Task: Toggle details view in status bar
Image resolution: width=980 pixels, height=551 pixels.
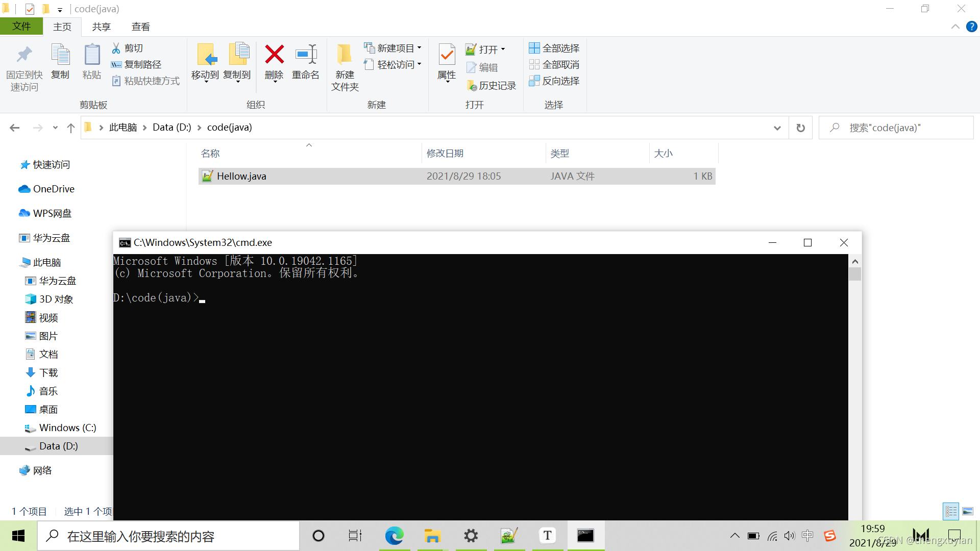Action: click(951, 511)
